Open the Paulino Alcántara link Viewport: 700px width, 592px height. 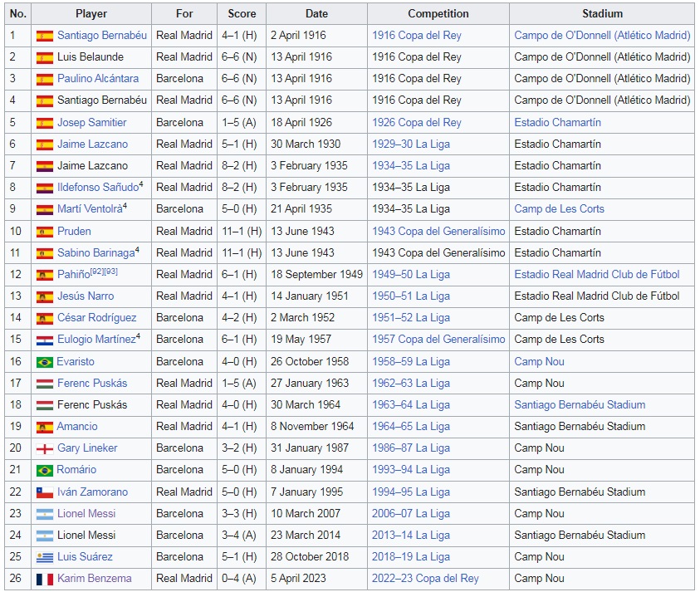click(98, 79)
